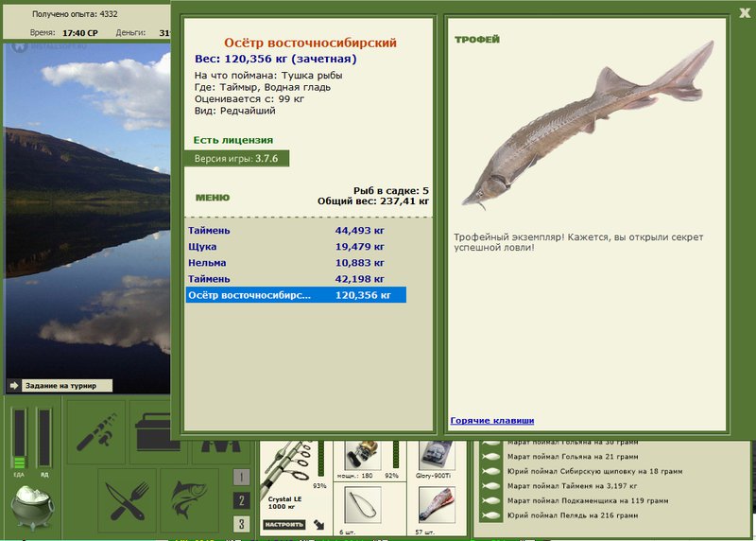This screenshot has height=541, width=756.
Task: Open the fishing rod tackle icon
Action: pos(96,431)
